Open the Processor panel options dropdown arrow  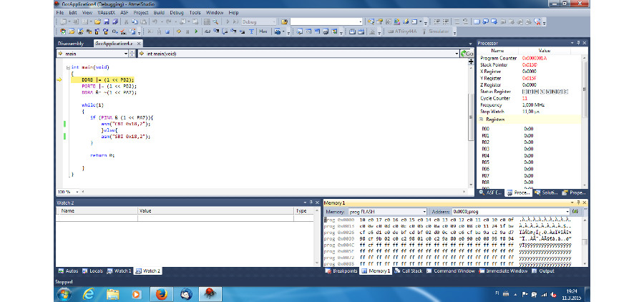(572, 43)
